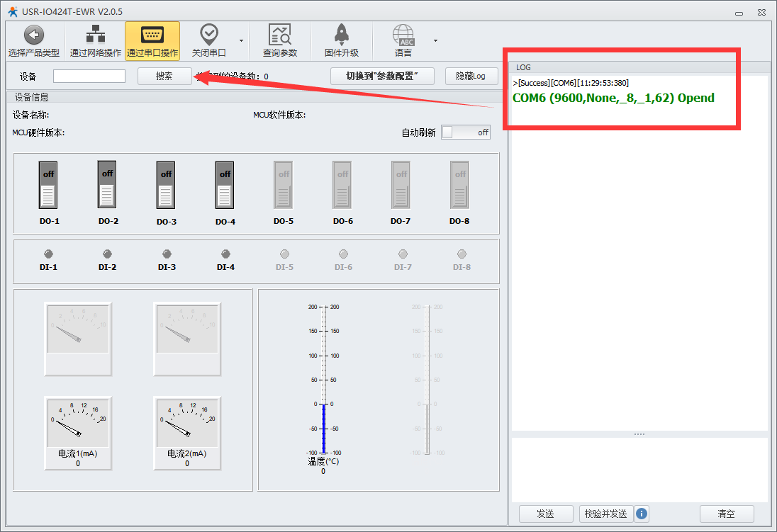Click the Success COM6 timestamp log line
Viewport: 777px width, 532px height.
pyautogui.click(x=571, y=83)
